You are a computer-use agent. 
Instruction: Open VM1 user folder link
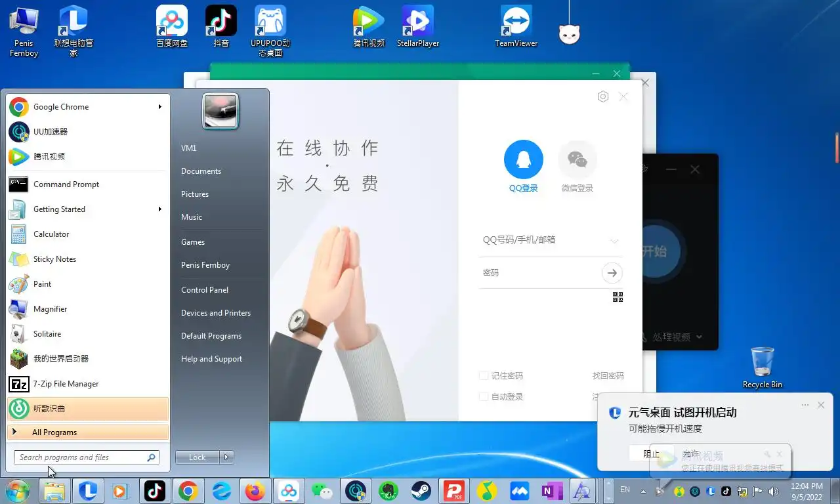tap(189, 148)
